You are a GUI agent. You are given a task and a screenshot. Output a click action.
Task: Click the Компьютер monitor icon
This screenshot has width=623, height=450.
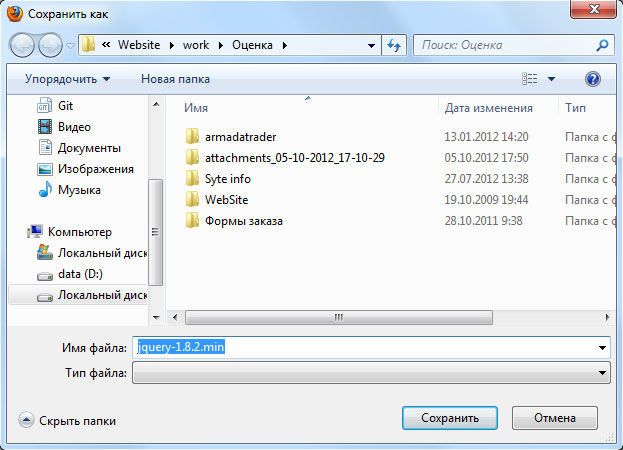pyautogui.click(x=35, y=231)
